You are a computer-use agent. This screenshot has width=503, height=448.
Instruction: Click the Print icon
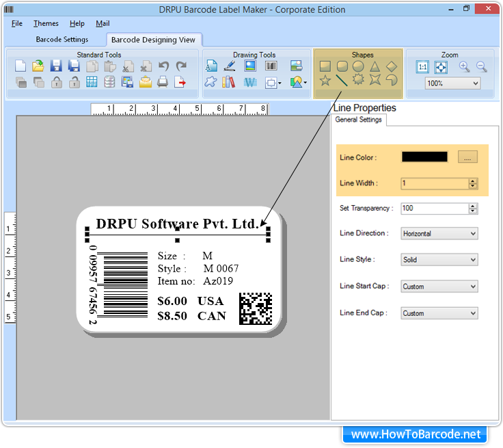(x=163, y=82)
